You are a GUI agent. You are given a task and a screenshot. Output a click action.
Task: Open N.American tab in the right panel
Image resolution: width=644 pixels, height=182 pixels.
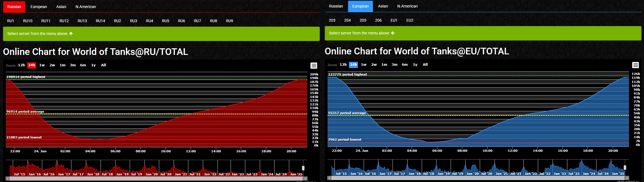(407, 6)
